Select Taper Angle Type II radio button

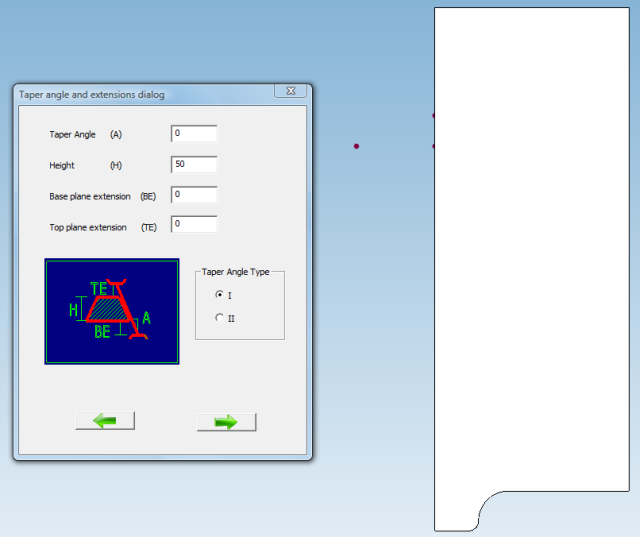220,318
